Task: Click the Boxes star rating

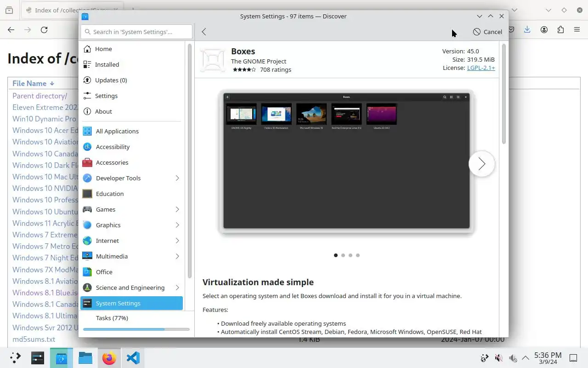Action: (x=244, y=70)
